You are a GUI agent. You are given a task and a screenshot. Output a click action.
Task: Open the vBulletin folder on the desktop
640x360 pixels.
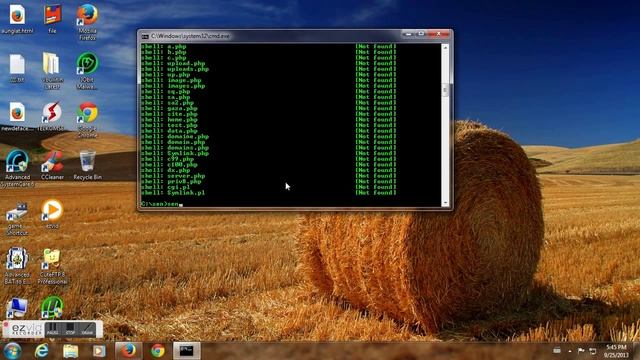(52, 71)
